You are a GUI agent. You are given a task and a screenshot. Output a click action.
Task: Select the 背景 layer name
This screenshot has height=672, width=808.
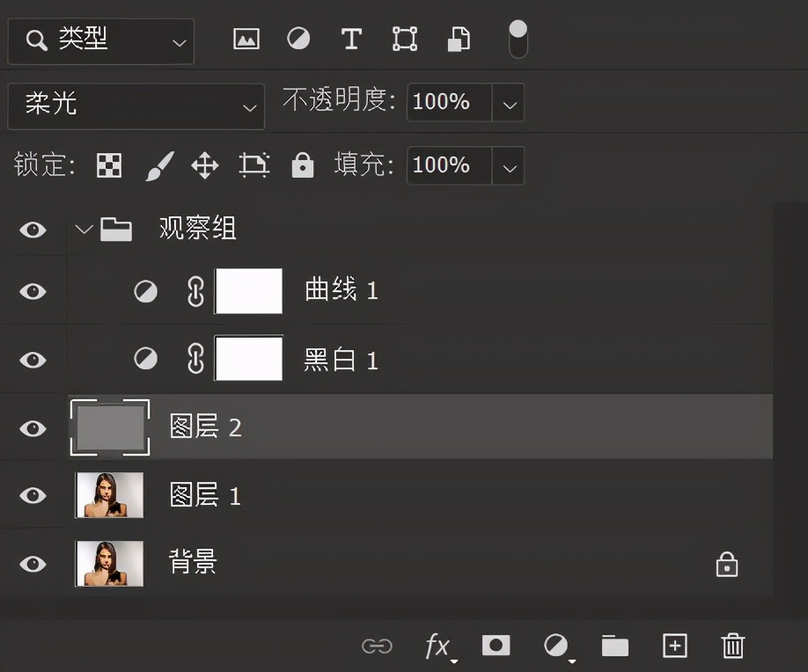(193, 561)
